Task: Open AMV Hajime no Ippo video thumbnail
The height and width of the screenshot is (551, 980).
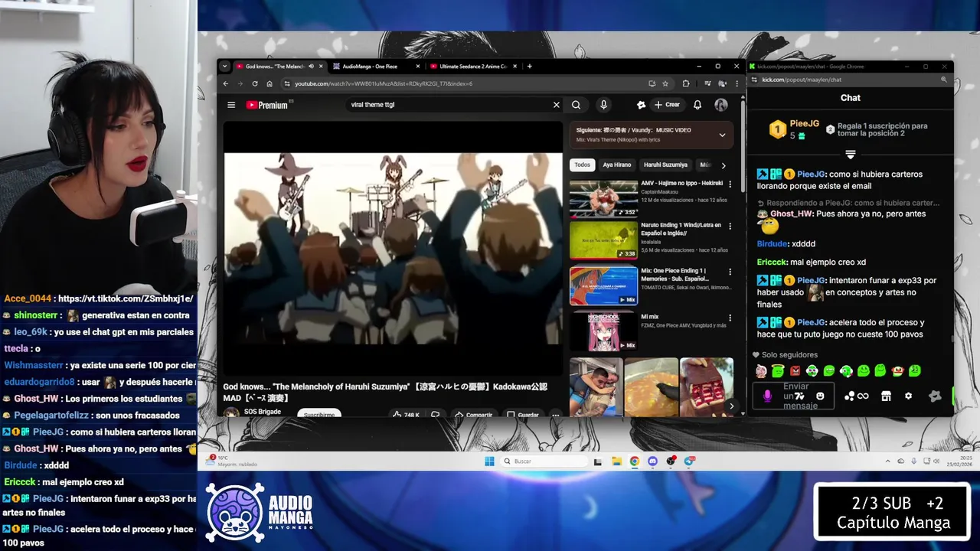Action: pyautogui.click(x=603, y=198)
